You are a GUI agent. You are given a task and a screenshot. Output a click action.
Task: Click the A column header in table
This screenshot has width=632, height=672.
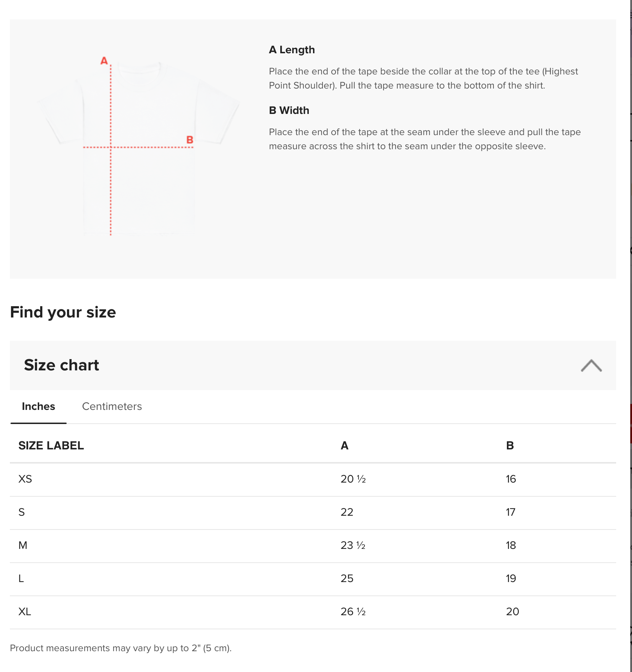344,446
